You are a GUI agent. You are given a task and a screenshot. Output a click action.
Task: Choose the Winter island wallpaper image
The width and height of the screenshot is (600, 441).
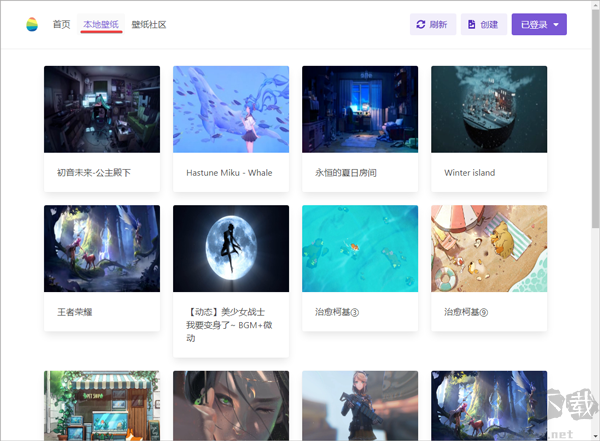click(x=489, y=109)
